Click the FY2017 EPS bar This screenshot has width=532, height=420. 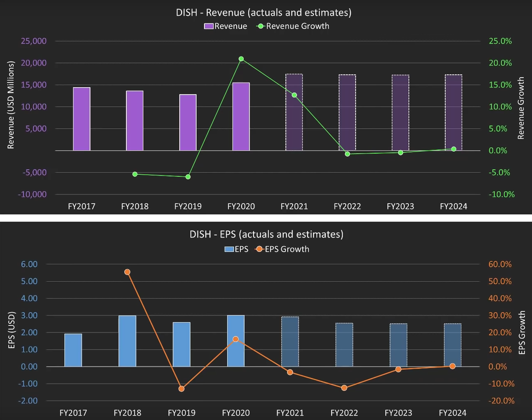tap(73, 350)
